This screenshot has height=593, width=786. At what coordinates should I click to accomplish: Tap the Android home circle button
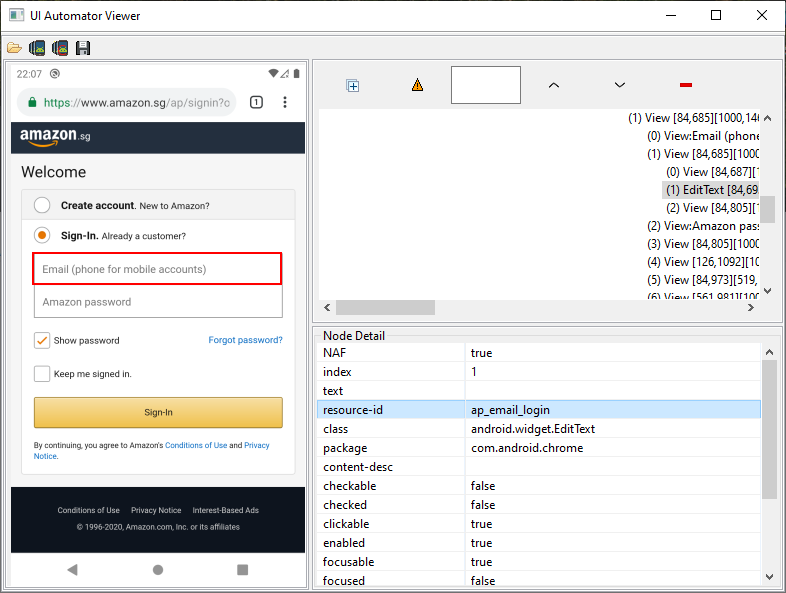pos(158,569)
